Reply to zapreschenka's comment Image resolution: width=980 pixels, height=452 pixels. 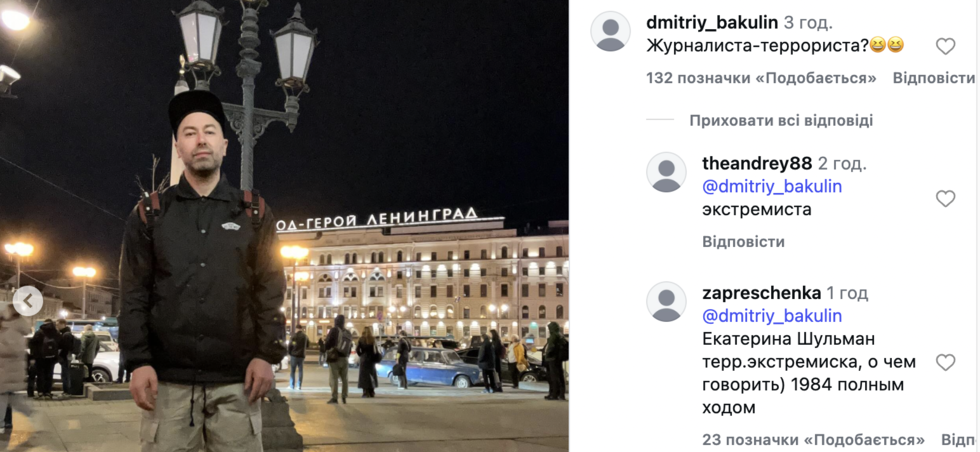pos(960,439)
